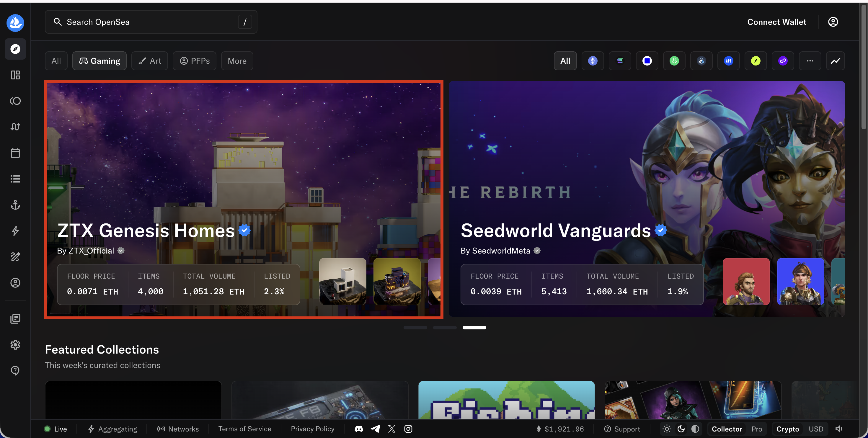Click the account avatar icon at top right
This screenshot has width=868, height=438.
click(833, 22)
